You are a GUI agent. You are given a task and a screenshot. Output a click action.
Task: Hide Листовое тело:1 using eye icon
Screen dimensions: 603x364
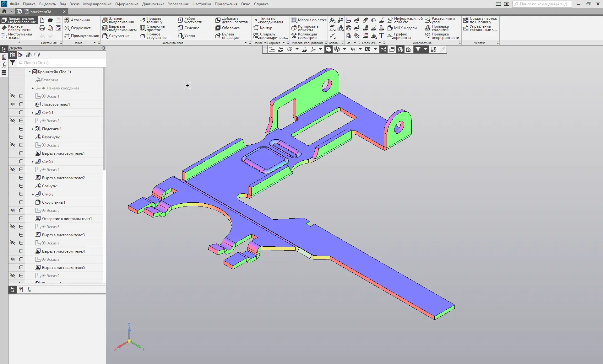[13, 104]
